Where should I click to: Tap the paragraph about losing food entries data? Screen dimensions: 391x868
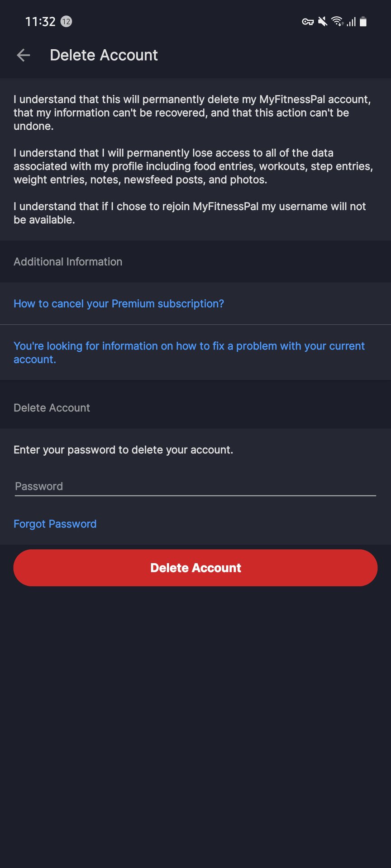click(x=193, y=166)
